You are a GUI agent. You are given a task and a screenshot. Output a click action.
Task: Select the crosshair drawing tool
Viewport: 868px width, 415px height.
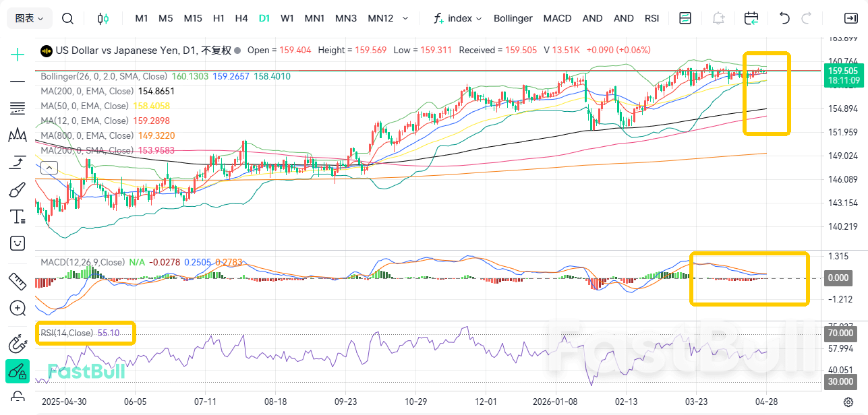tap(17, 54)
